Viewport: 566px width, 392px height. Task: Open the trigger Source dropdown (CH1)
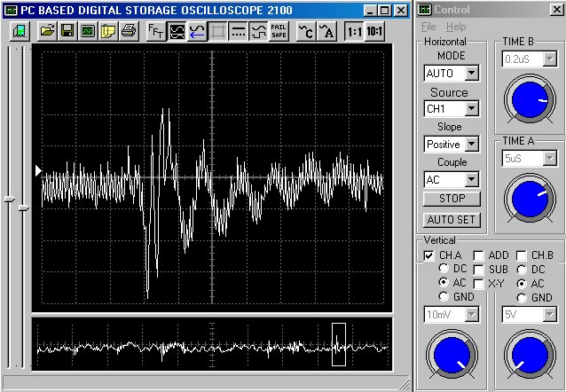(471, 108)
